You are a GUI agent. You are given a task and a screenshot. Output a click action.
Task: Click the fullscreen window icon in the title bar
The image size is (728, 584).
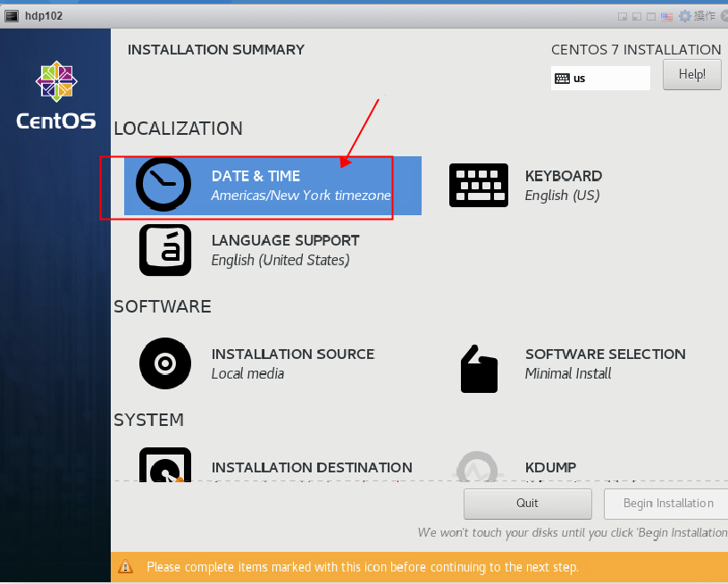[651, 17]
